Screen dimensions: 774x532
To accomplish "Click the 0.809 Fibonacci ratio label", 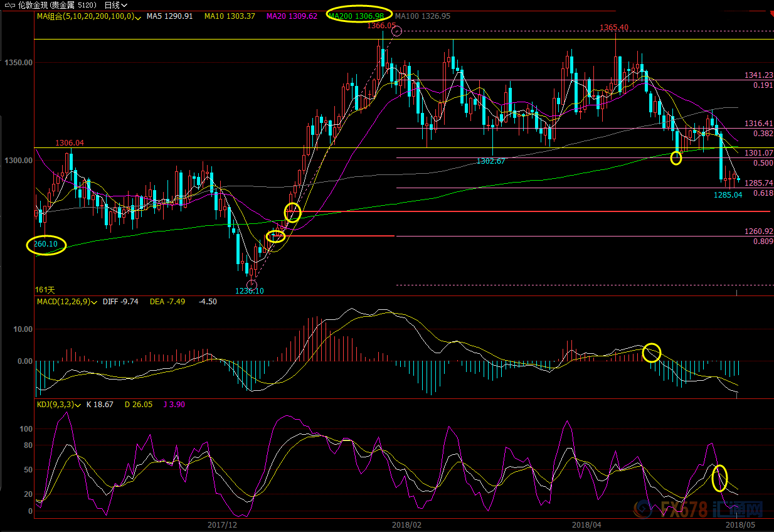I will (x=763, y=242).
